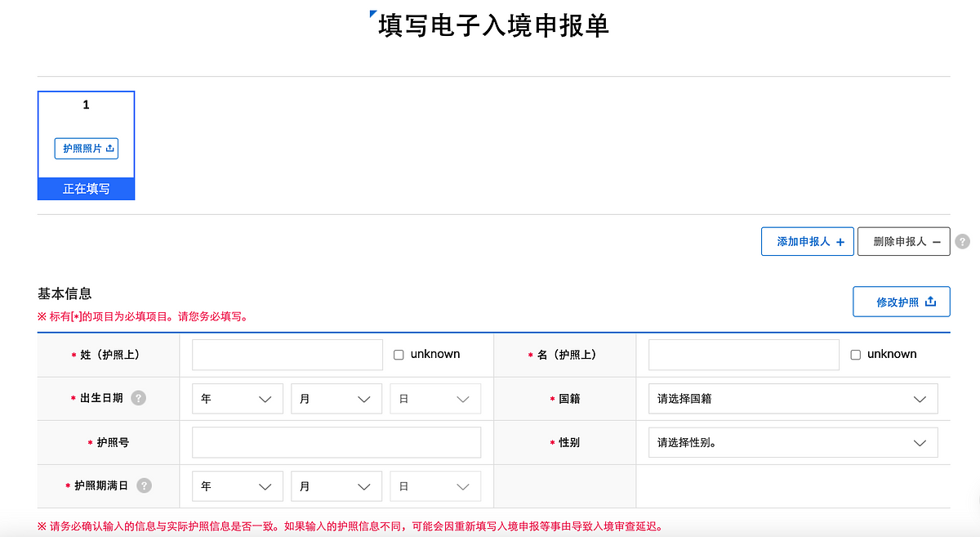Click 添加申报人 button to add applicant
Screen dimensions: 980x537
[807, 242]
